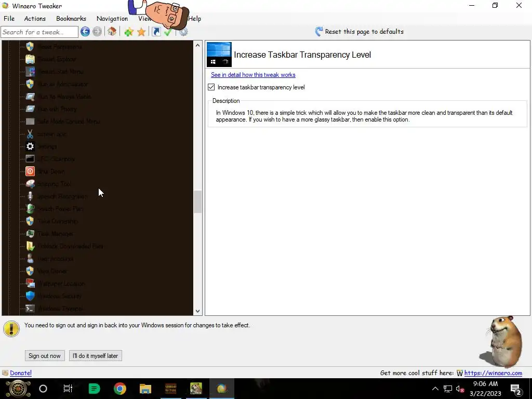Click the tree panel scrollbar thumb
The image size is (532, 399).
coord(198,202)
